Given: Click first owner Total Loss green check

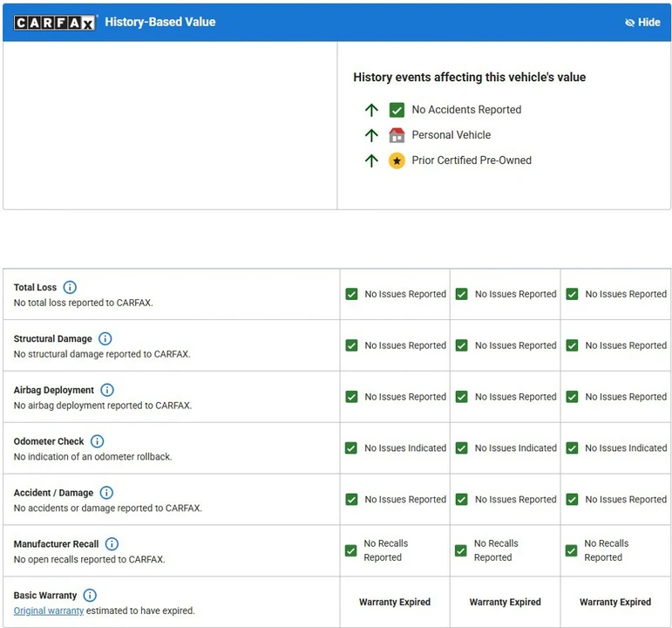Looking at the screenshot, I should 351,294.
